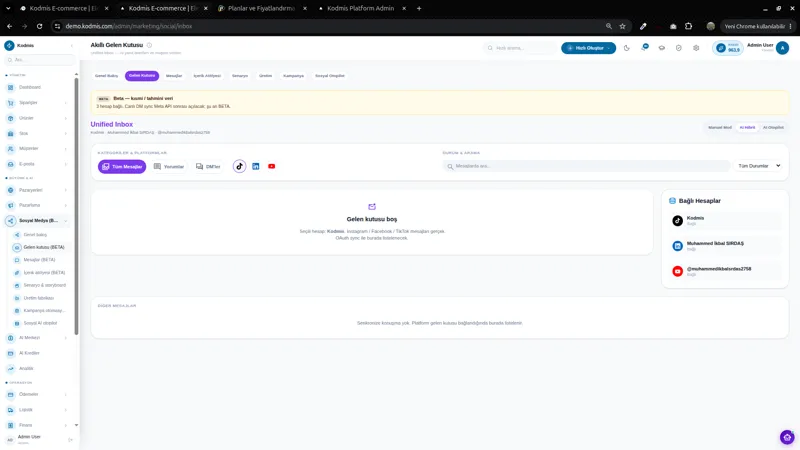Switch to İçerik Atölyesi tab

(207, 76)
